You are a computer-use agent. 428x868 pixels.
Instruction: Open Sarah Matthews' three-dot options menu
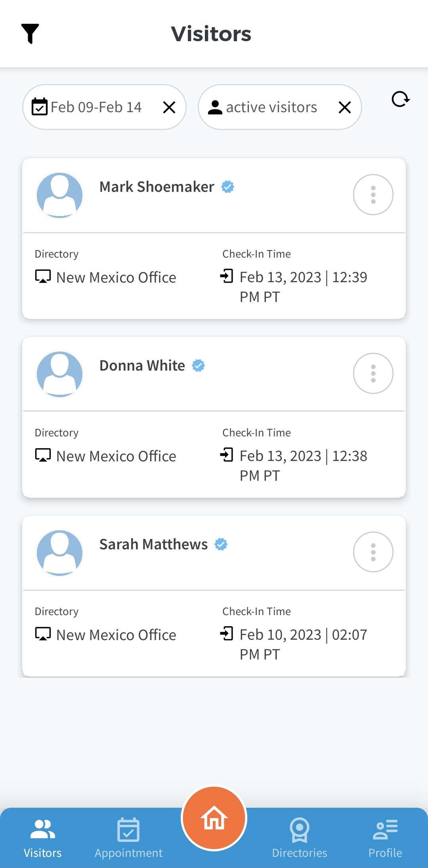pos(373,552)
